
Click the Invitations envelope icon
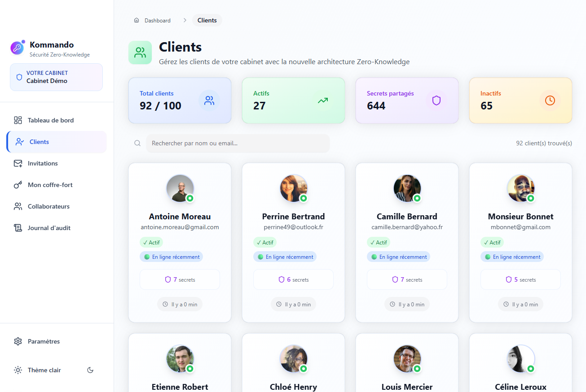[18, 163]
